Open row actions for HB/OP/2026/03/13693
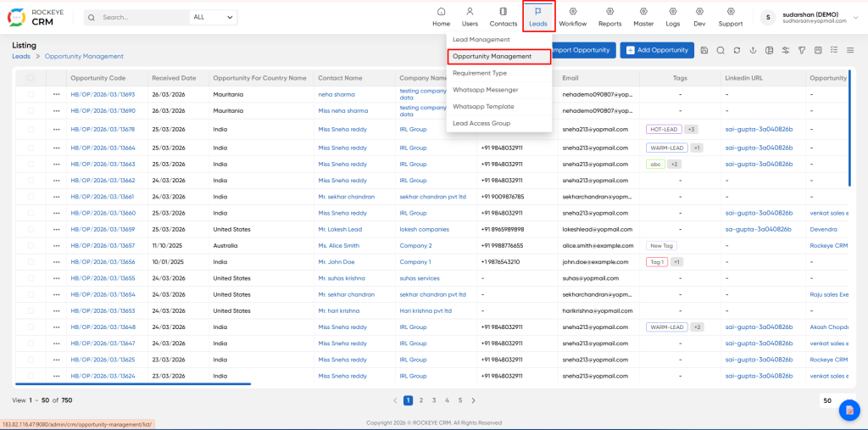The image size is (868, 430). tap(57, 94)
